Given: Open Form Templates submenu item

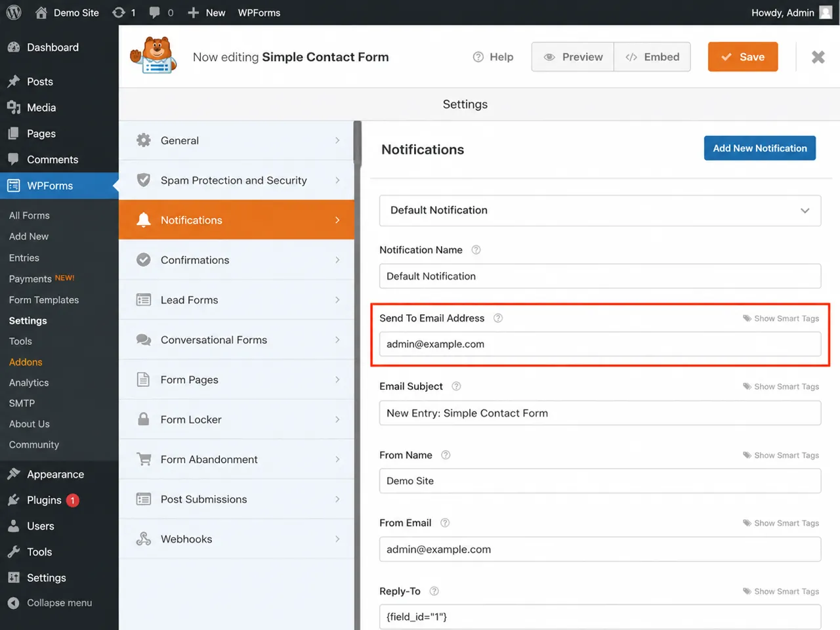Looking at the screenshot, I should (x=44, y=300).
